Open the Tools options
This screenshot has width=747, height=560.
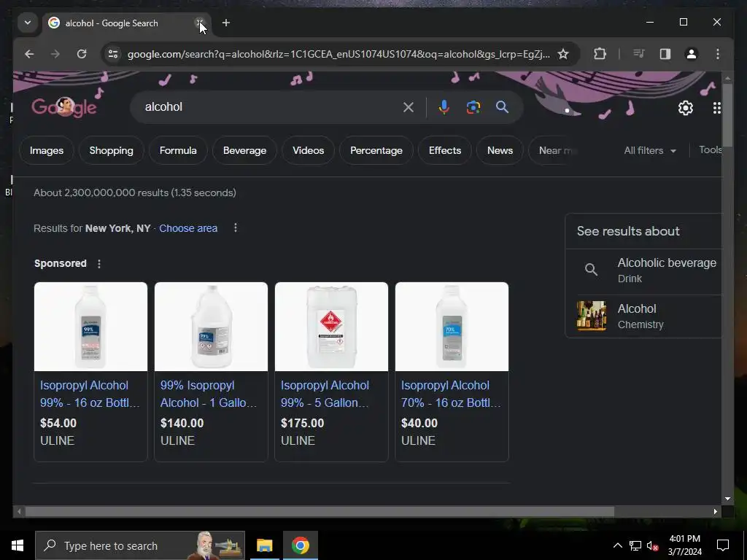point(711,150)
